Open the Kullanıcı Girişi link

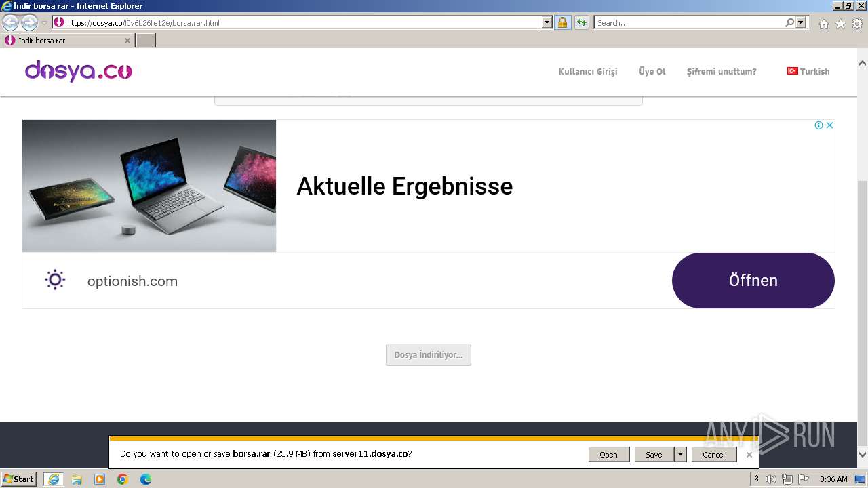click(x=588, y=71)
